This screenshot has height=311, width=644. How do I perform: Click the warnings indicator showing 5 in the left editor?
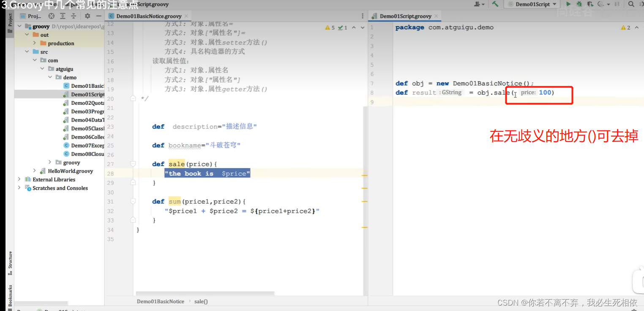point(330,27)
